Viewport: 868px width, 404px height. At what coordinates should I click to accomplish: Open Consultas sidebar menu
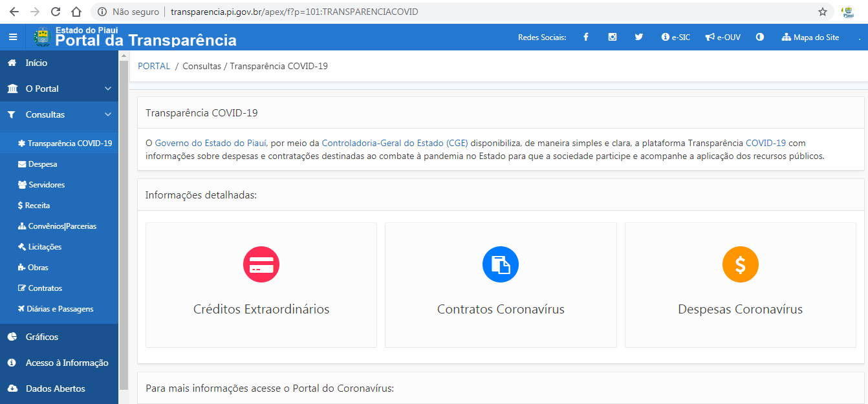coord(45,114)
